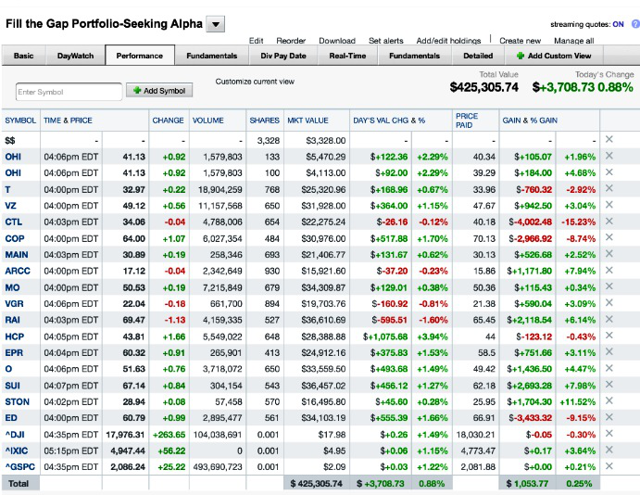Remove the $$ cash row
Viewport: 640px width, 495px height.
click(x=609, y=140)
